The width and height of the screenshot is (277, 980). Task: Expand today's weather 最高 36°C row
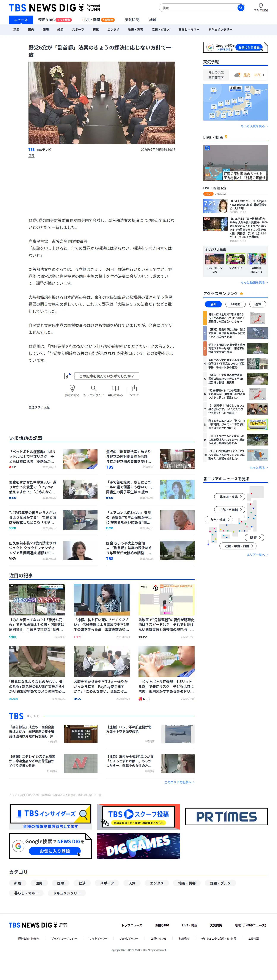[x=236, y=75]
